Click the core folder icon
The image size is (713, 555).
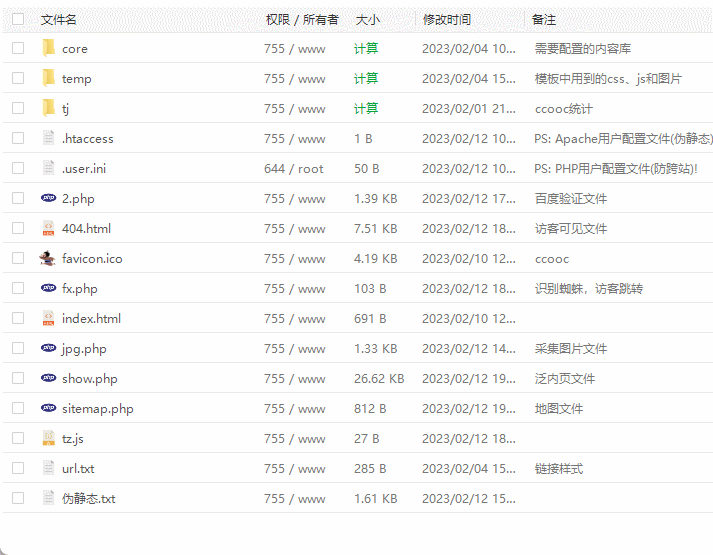click(48, 48)
